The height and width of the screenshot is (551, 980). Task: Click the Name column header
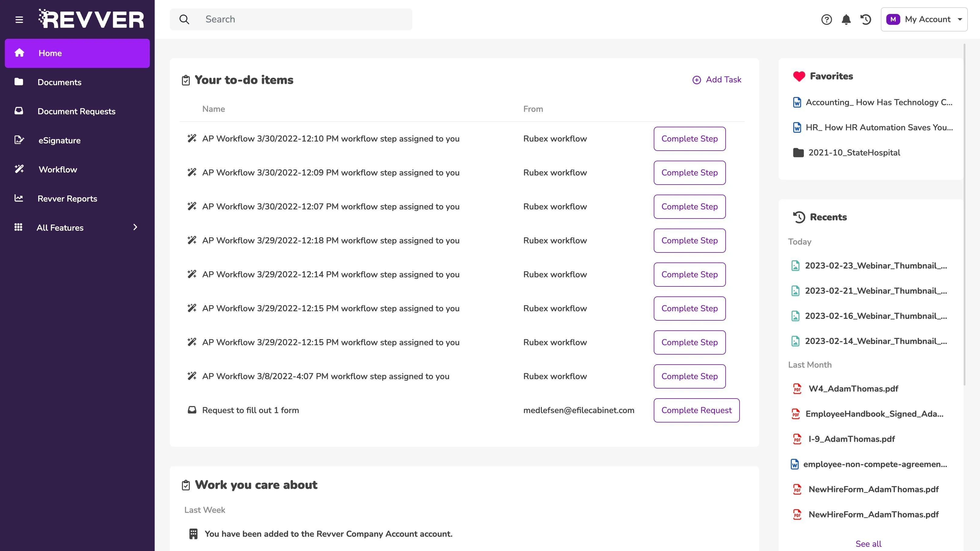click(213, 109)
